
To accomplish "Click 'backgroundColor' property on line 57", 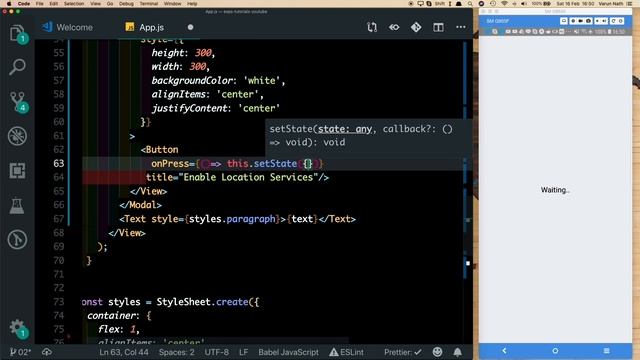I will coord(192,80).
